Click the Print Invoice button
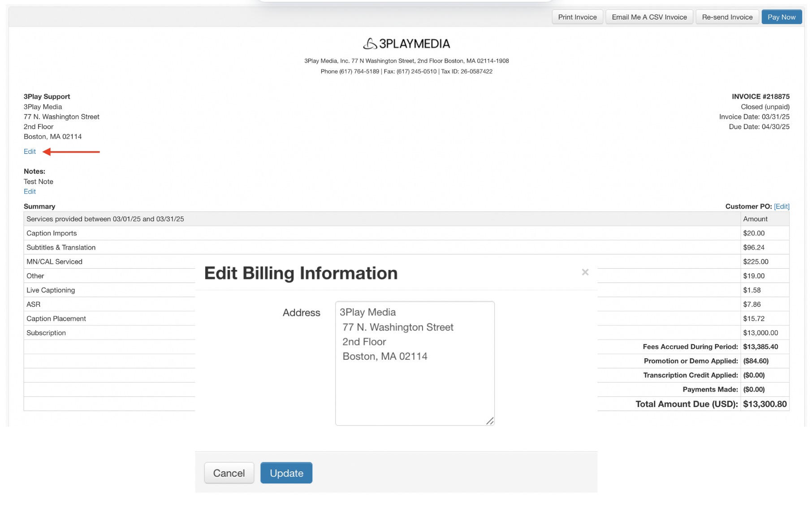The image size is (812, 505). tap(577, 17)
